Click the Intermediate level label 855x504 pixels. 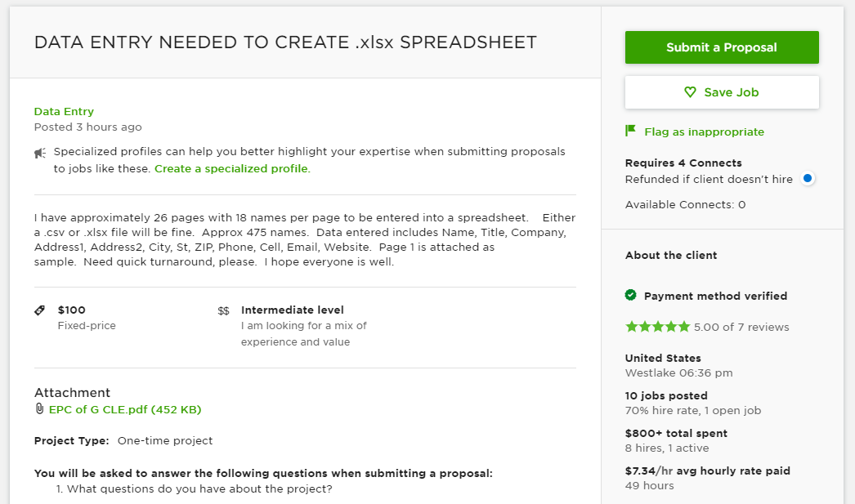(293, 310)
